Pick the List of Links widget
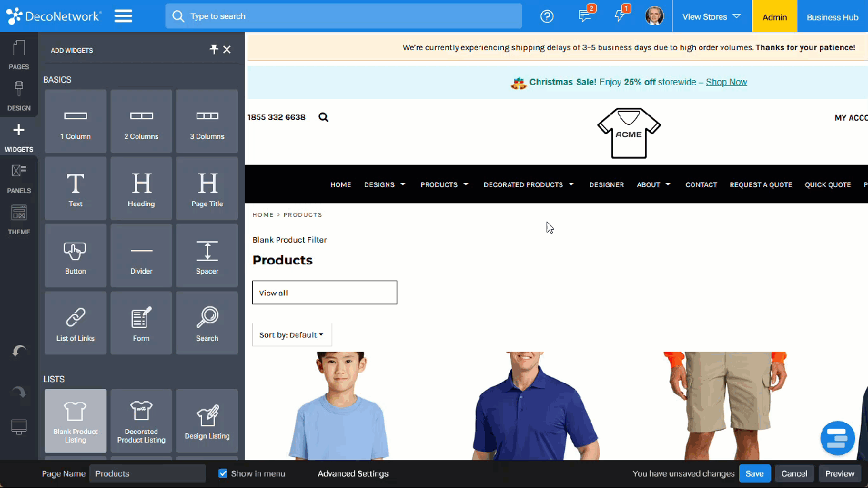The height and width of the screenshot is (488, 868). tap(75, 323)
